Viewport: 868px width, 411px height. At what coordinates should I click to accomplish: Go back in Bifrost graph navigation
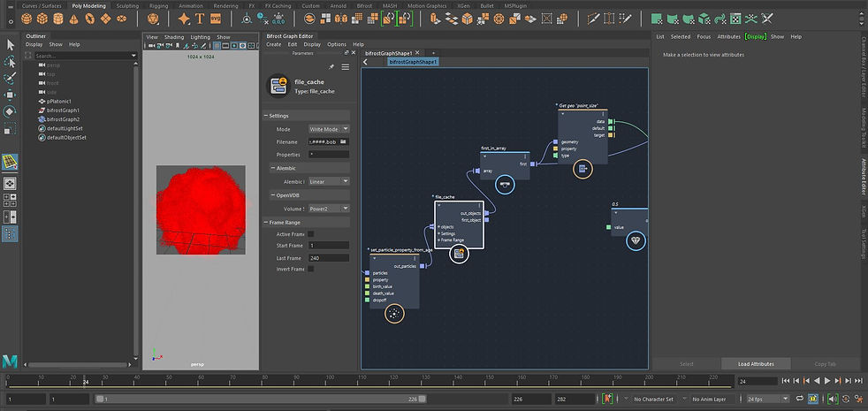365,62
